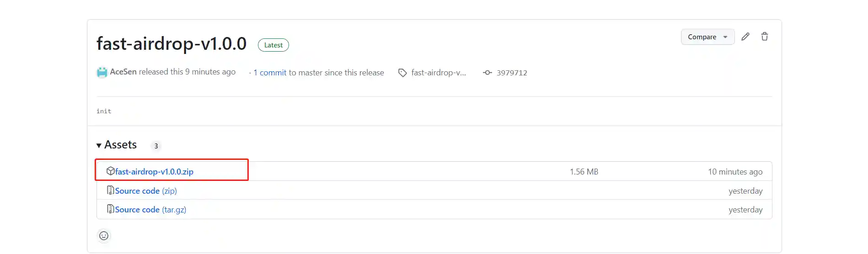Click AceSen's avatar image
Screen dimensions: 868x254
(x=102, y=72)
